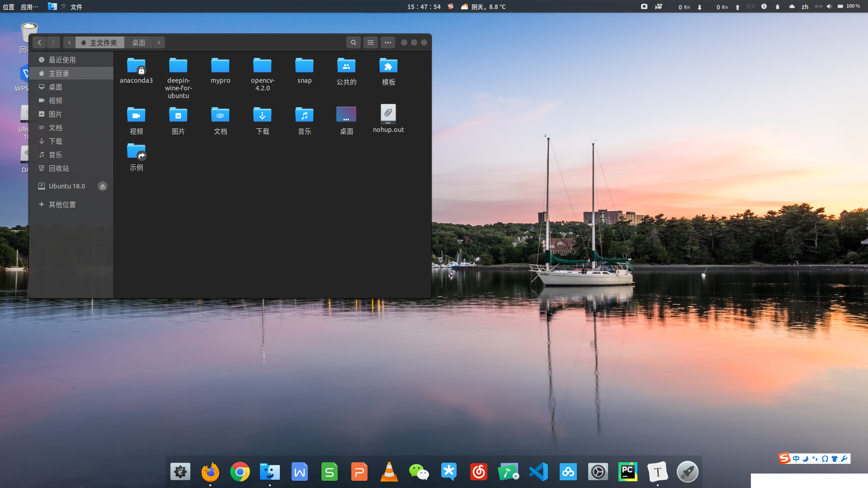The width and height of the screenshot is (868, 488).
Task: Toggle the zh input language indicator
Action: (805, 7)
